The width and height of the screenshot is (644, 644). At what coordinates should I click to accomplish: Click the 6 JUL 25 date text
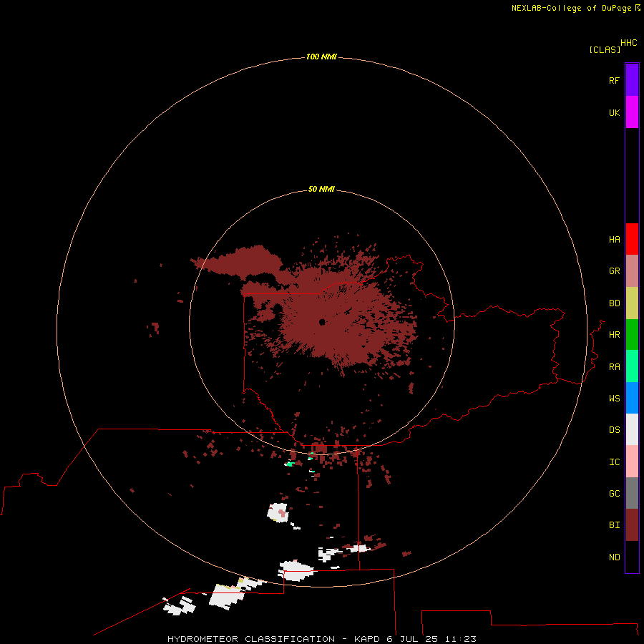[x=412, y=639]
